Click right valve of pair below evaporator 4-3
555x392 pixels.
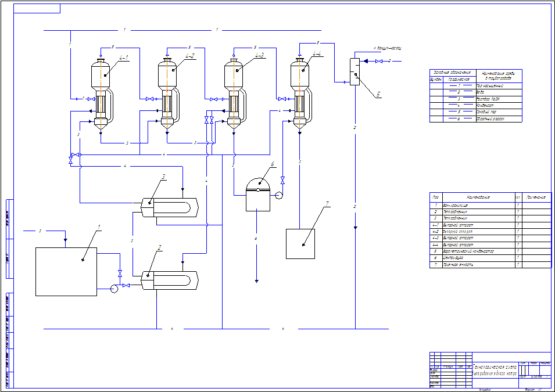coord(212,120)
